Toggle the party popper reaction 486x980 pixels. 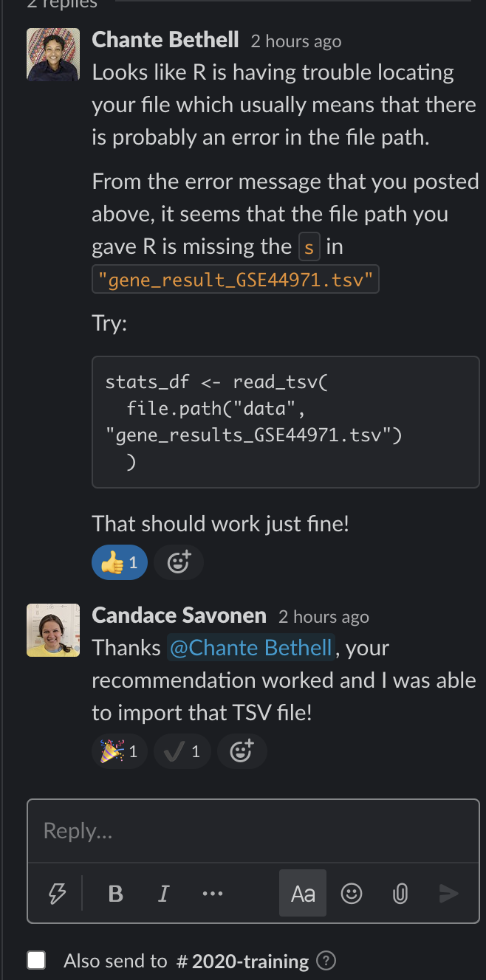[x=119, y=752]
